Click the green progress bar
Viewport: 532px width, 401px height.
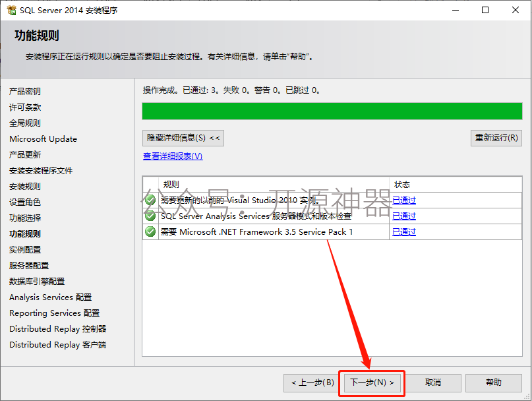click(x=332, y=111)
